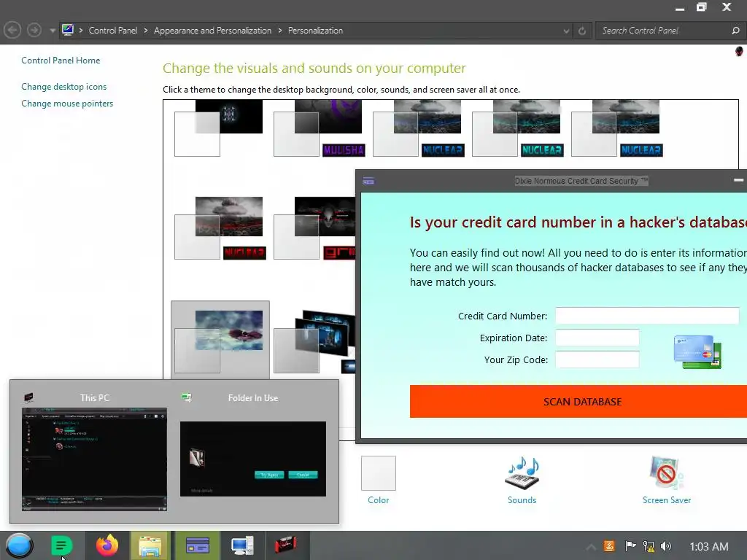Screen dimensions: 747x560
Task: Click the computer icon in the address bar
Action: pyautogui.click(x=68, y=30)
